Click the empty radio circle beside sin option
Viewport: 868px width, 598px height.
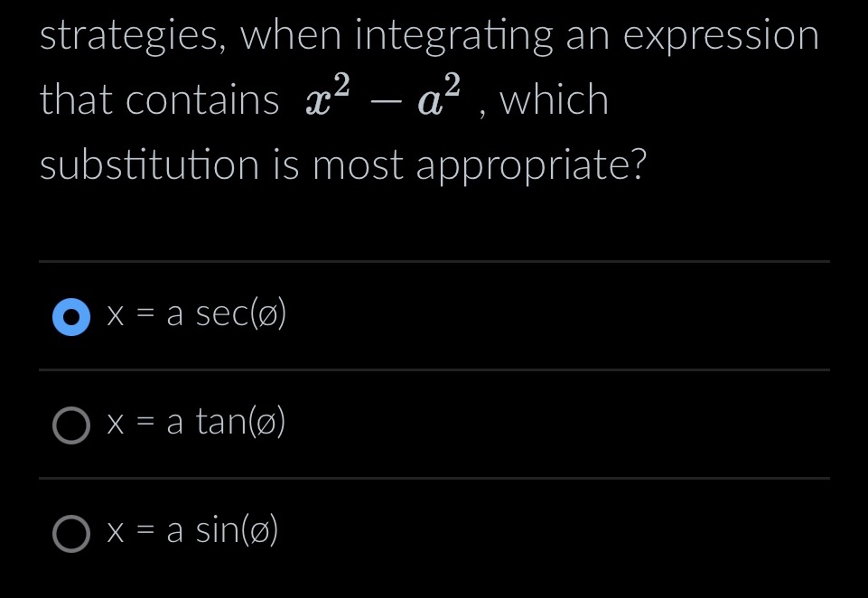[72, 534]
